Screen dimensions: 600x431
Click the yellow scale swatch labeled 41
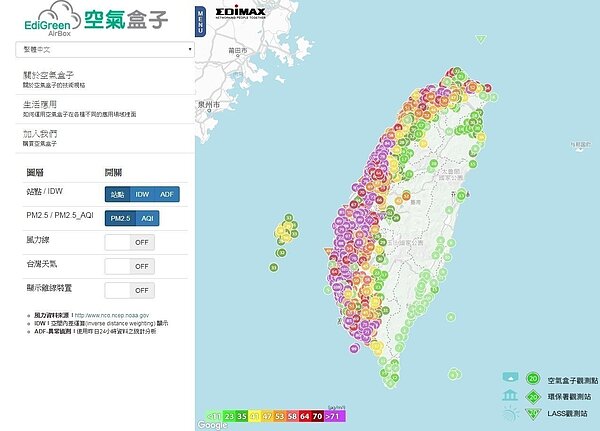(x=254, y=416)
